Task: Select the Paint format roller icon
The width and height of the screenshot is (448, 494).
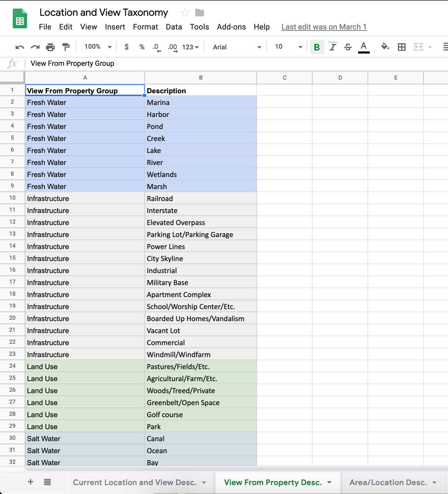Action: [x=66, y=47]
